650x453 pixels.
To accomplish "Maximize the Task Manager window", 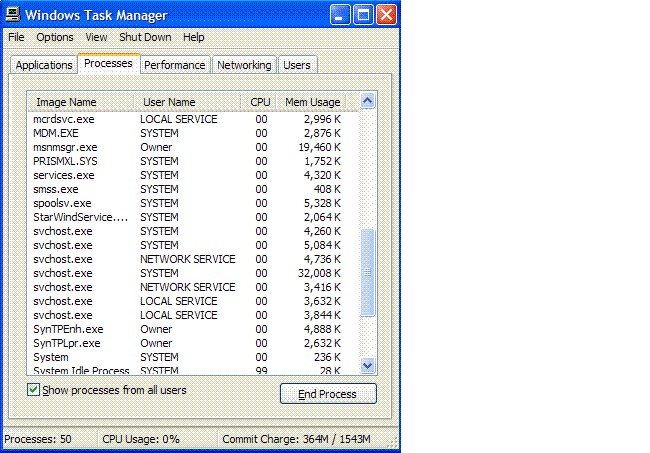I will click(362, 15).
